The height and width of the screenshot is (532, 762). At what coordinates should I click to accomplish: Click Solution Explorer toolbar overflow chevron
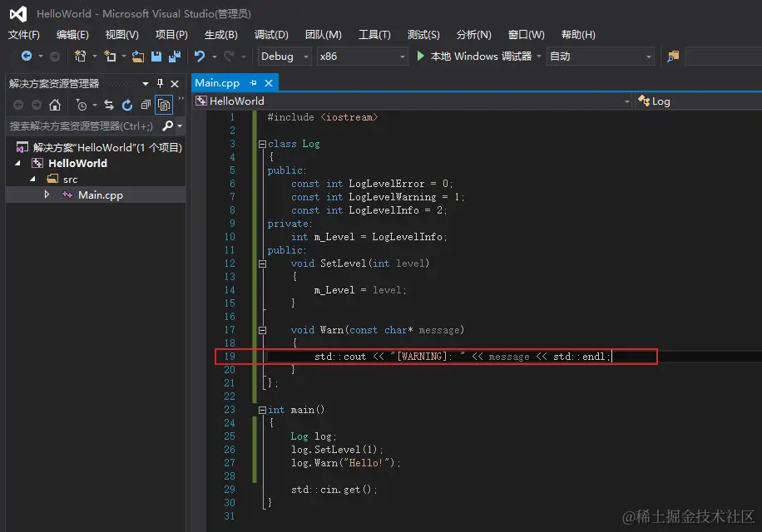point(181,99)
